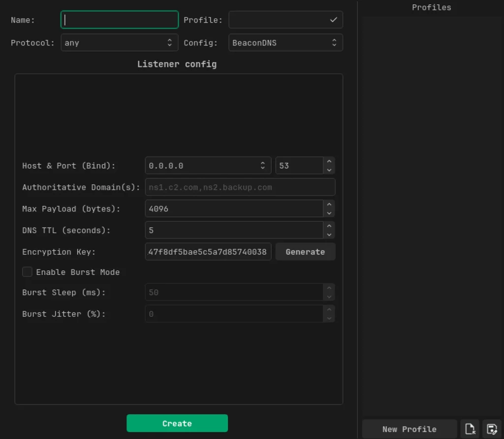Image resolution: width=504 pixels, height=439 pixels.
Task: Click the green Create button
Action: (177, 423)
